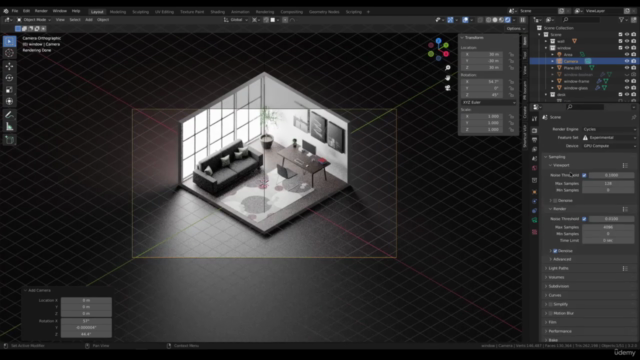Toggle the Render Denoise checkbox

click(x=555, y=251)
